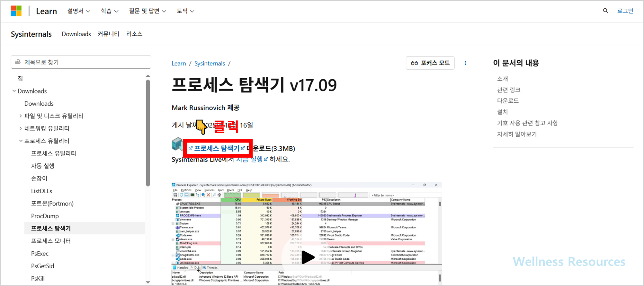Viewport: 644px width, 286px height.
Task: Click the Process Explorer cube icon
Action: (177, 144)
